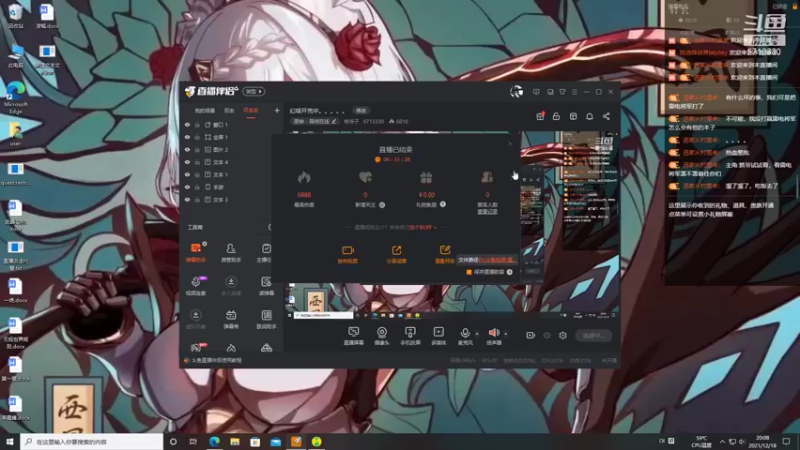Collapse the 工具箱 panel chevron
The image size is (800, 450).
270,227
